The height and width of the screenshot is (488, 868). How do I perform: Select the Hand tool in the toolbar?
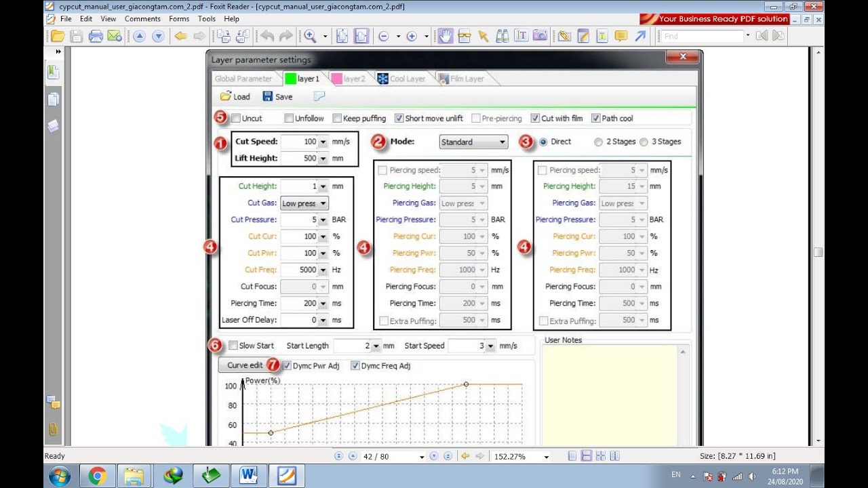[445, 37]
